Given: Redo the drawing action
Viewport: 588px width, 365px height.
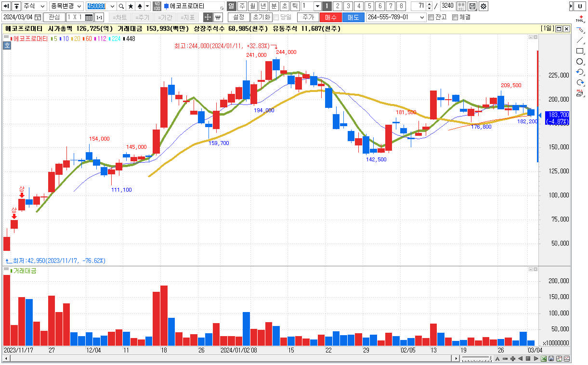Looking at the screenshot, I should 580,83.
